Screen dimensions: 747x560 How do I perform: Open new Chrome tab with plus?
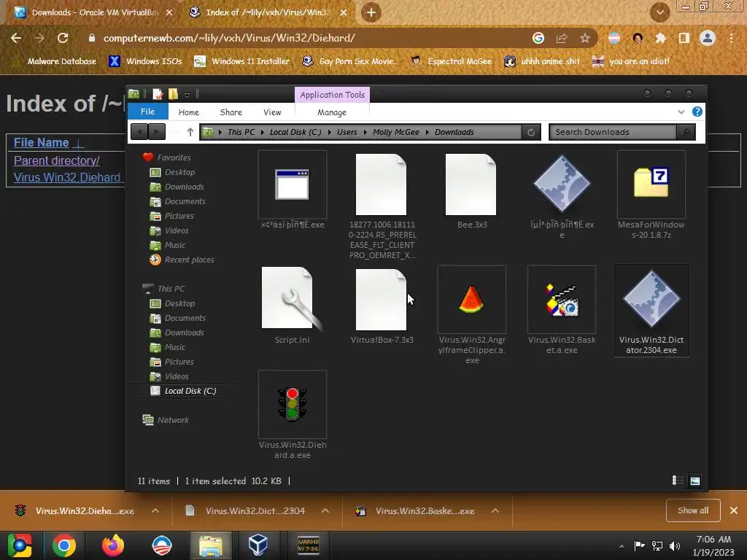click(371, 12)
